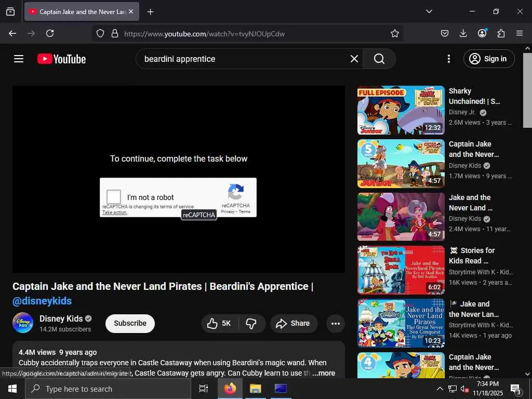Open reCAPTCHA Take action link
Image resolution: width=532 pixels, height=399 pixels.
pos(115,212)
